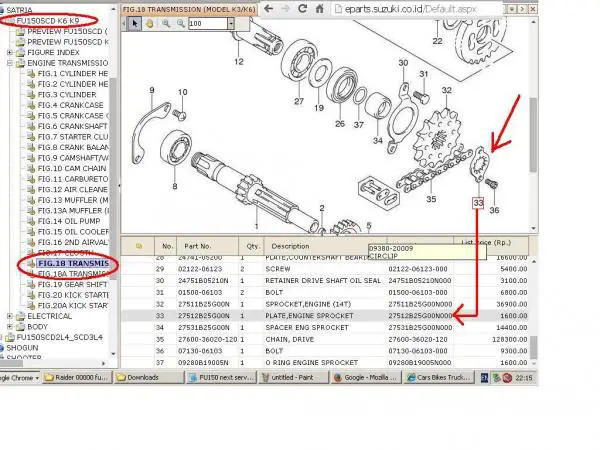
Task: Select FIG.18 TRANSMISSION tab header
Action: [189, 9]
